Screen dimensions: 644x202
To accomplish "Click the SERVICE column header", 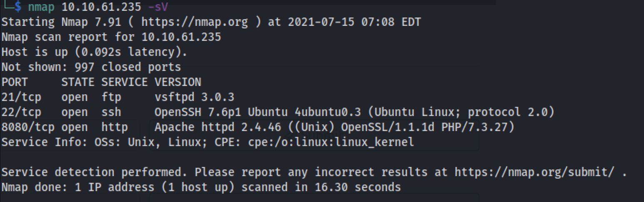I will pos(124,82).
